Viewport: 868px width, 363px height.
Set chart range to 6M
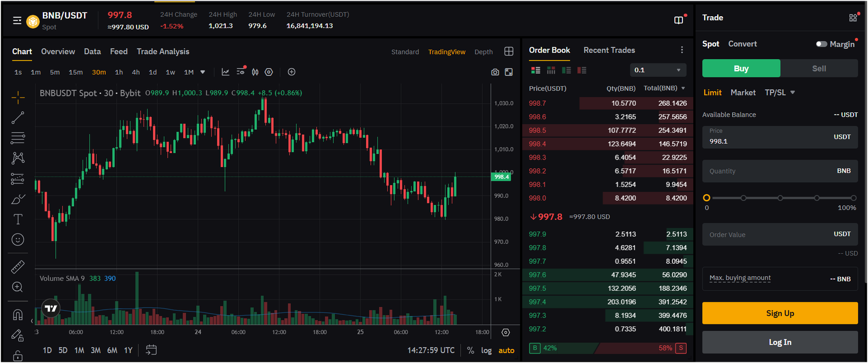(112, 351)
